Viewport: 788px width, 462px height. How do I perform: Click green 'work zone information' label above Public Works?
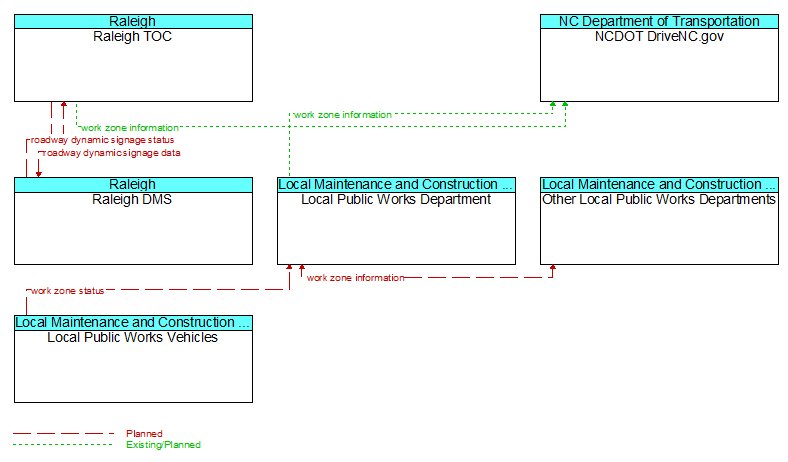343,115
